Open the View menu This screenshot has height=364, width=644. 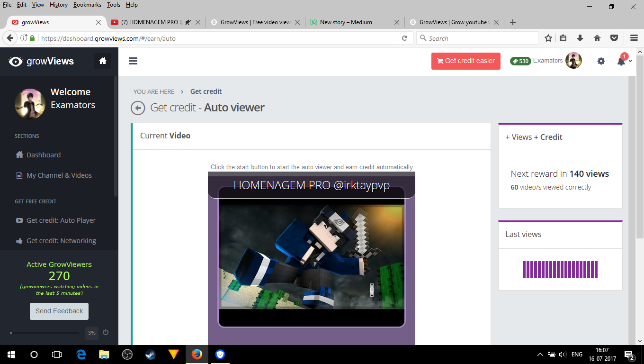click(38, 5)
